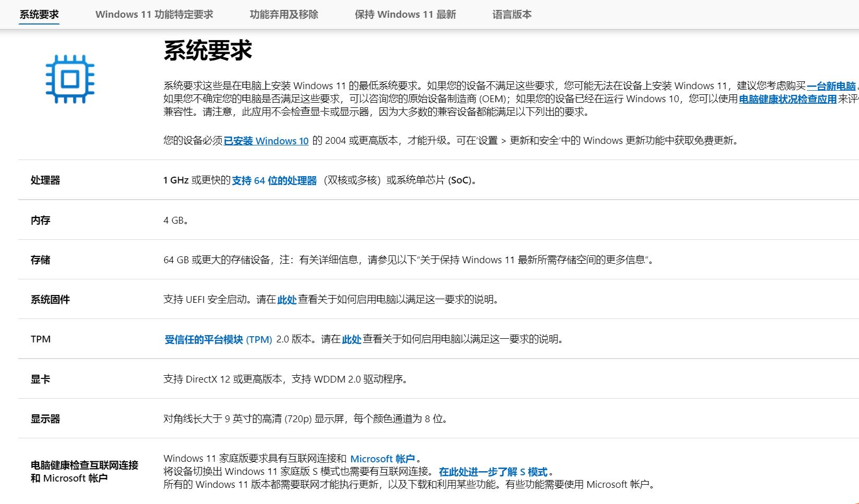The height and width of the screenshot is (504, 859).
Task: Select the 系统要求 tab
Action: coord(39,15)
